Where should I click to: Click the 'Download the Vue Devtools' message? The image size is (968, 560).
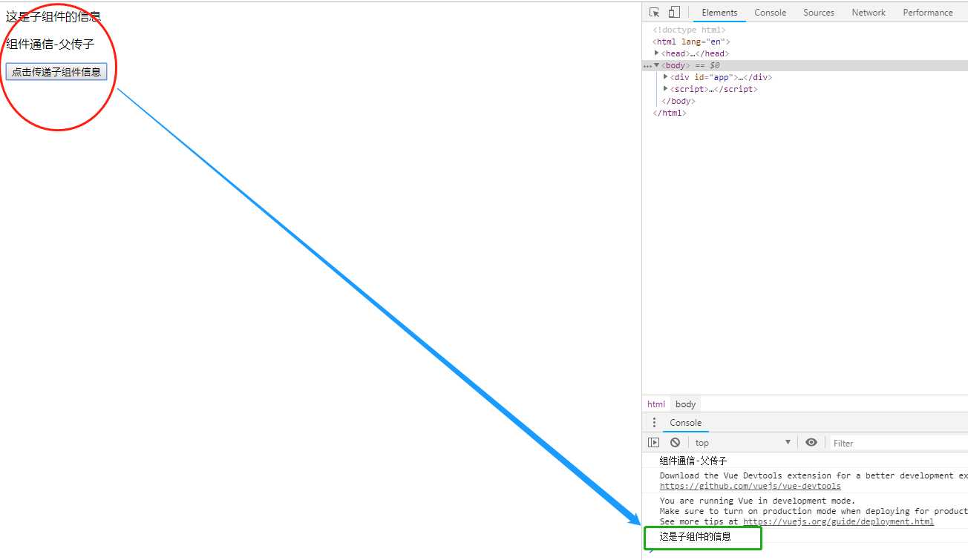click(814, 475)
